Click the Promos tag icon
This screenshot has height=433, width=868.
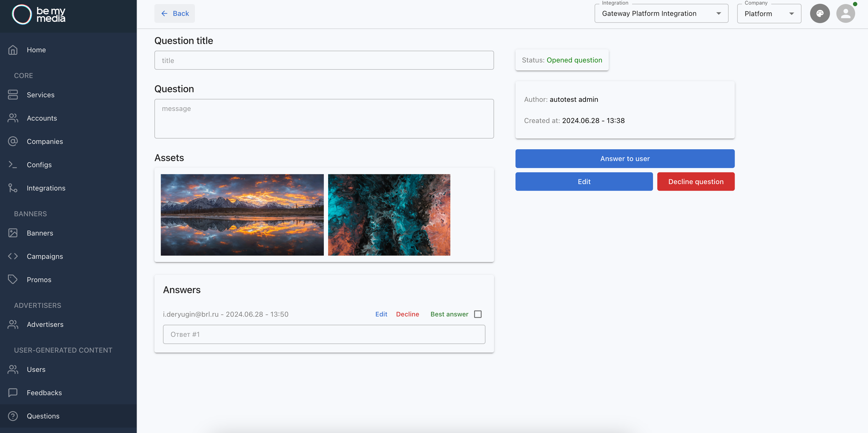pyautogui.click(x=13, y=279)
